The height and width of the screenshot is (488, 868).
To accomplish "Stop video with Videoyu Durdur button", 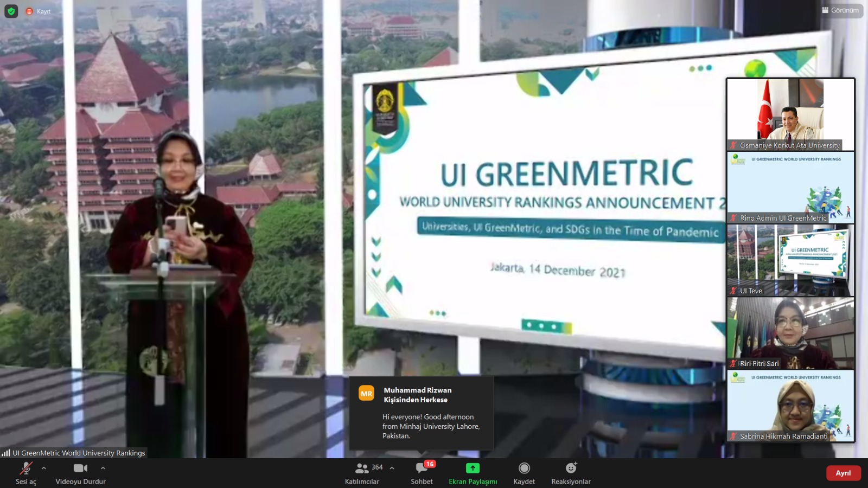I will (x=80, y=473).
